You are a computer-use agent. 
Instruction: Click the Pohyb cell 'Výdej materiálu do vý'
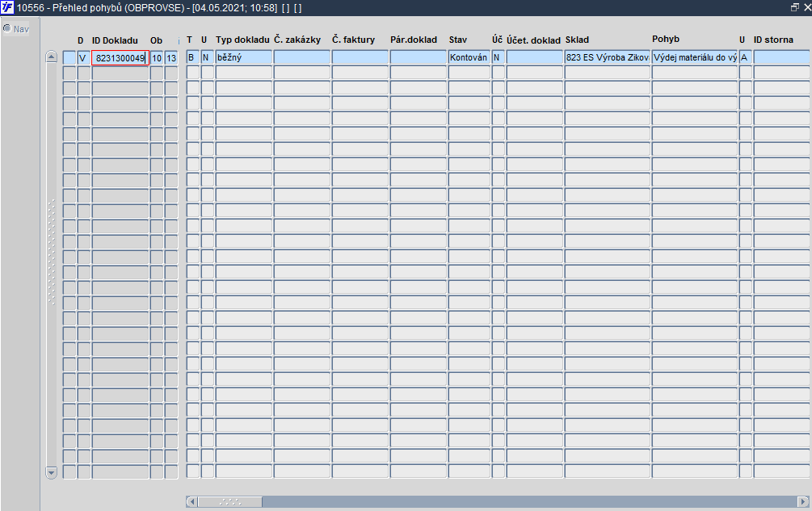click(695, 57)
